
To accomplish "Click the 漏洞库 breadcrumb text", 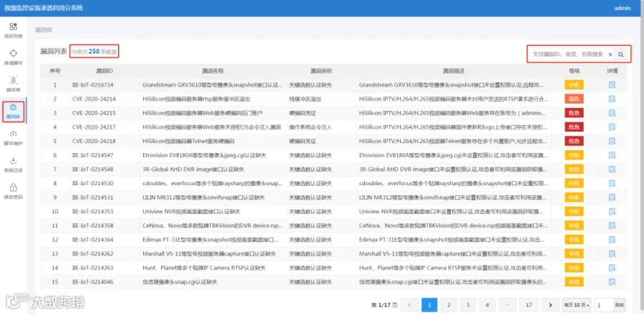I will (x=44, y=30).
